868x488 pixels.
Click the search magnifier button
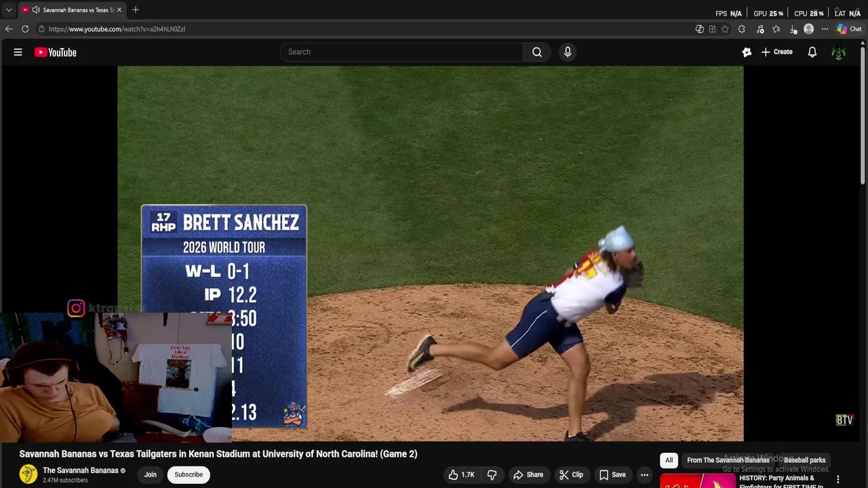tap(537, 52)
